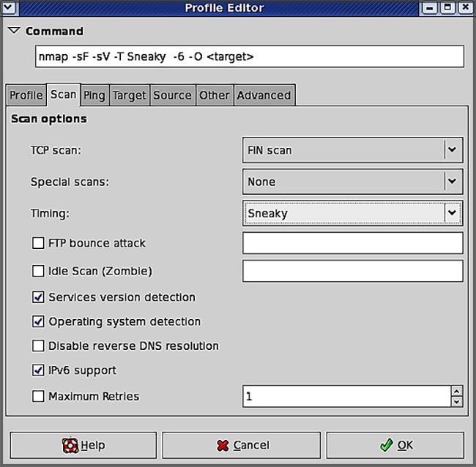Collapse the Command section triangle
The height and width of the screenshot is (467, 476).
14,30
